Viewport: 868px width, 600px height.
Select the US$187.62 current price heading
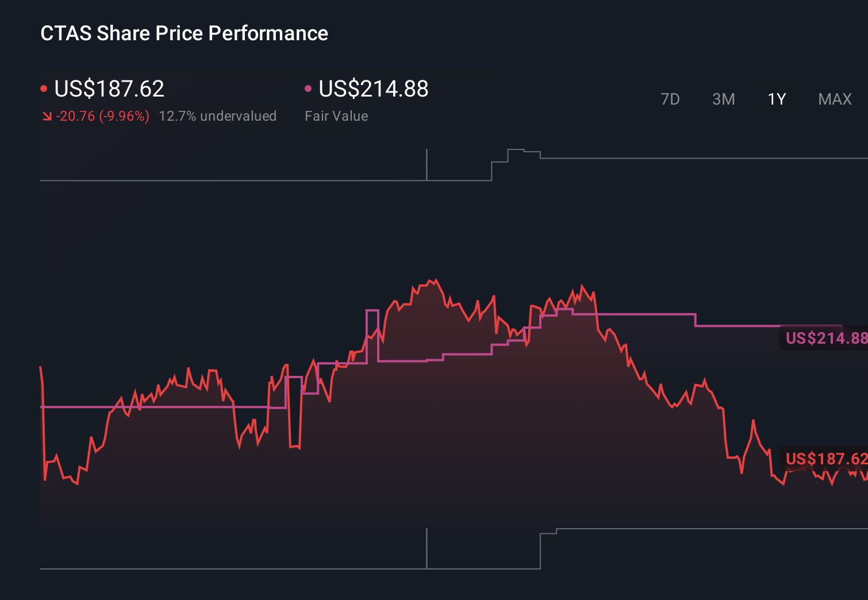(109, 89)
